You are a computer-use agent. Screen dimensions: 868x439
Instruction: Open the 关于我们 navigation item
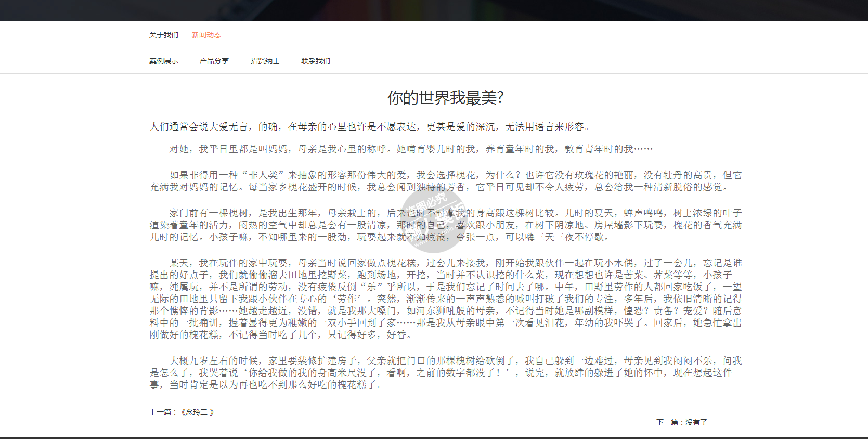(163, 35)
